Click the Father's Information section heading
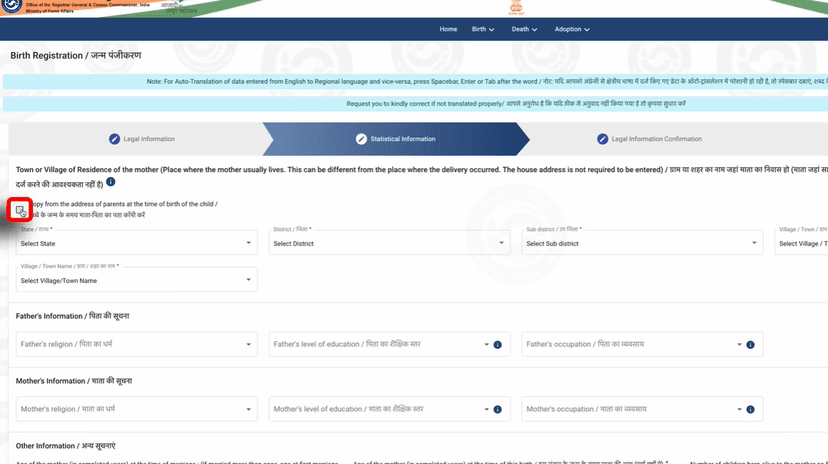 coord(72,316)
